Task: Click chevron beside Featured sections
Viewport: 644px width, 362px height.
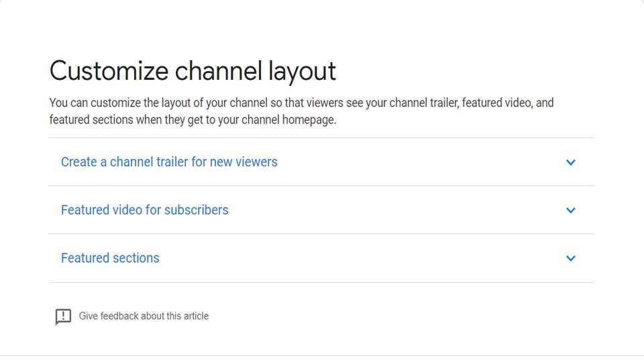Action: point(570,259)
